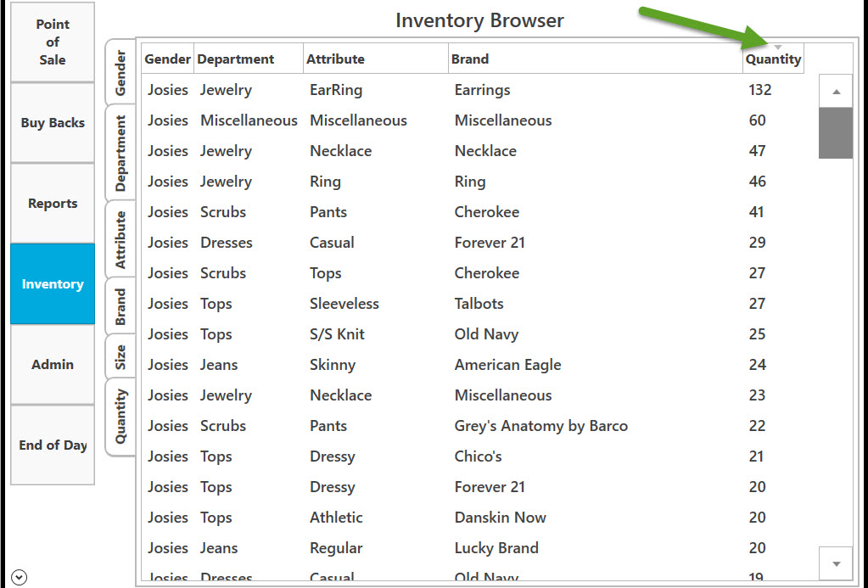This screenshot has height=588, width=868.
Task: Click the S/S Knit attribute cell
Action: click(x=337, y=333)
